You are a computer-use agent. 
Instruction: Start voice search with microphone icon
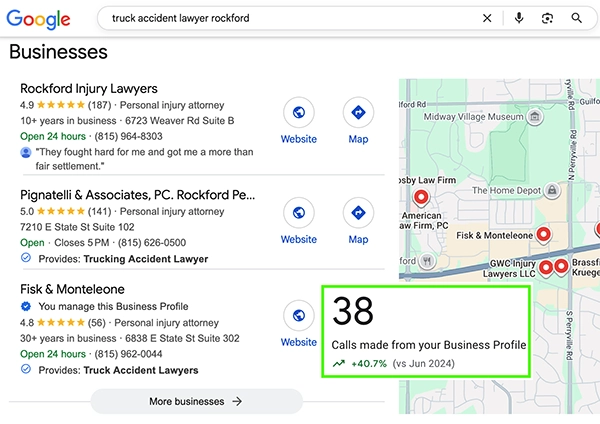pyautogui.click(x=519, y=18)
